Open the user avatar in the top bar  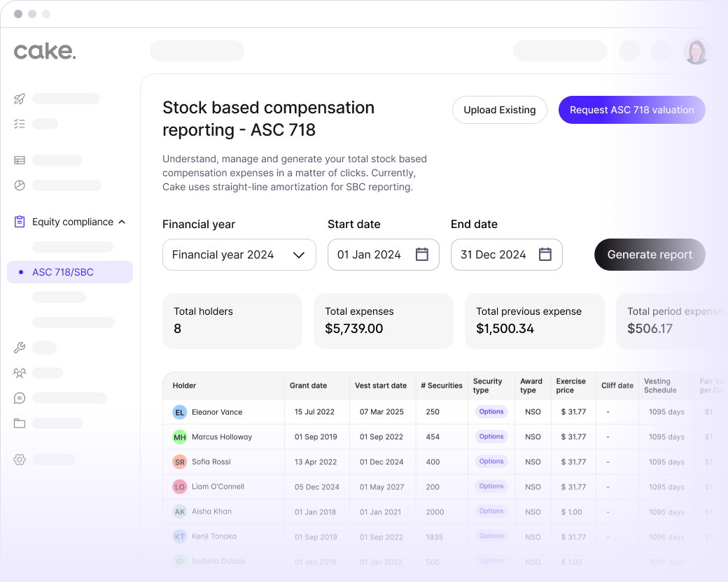(x=696, y=51)
